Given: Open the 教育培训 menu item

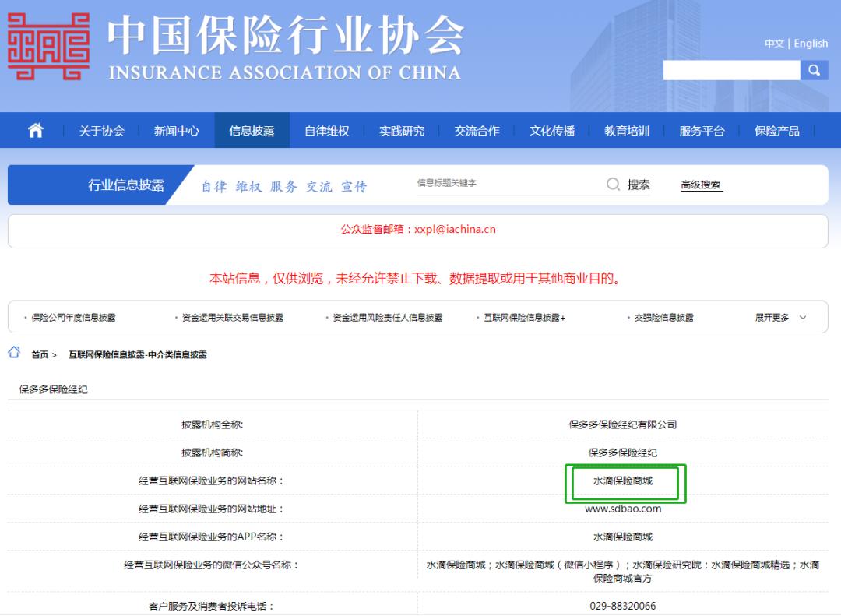Looking at the screenshot, I should pyautogui.click(x=628, y=130).
